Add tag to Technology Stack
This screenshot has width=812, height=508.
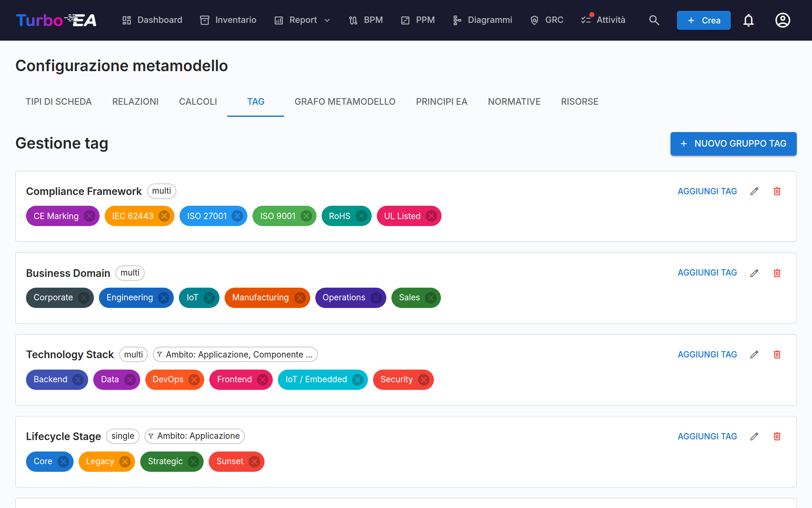click(x=707, y=355)
